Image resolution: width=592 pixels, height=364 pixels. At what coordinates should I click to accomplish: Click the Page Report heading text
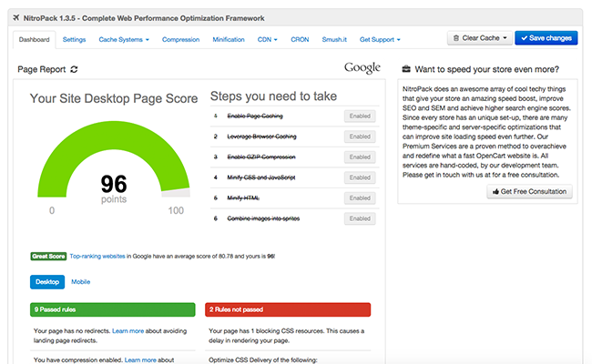(x=42, y=69)
